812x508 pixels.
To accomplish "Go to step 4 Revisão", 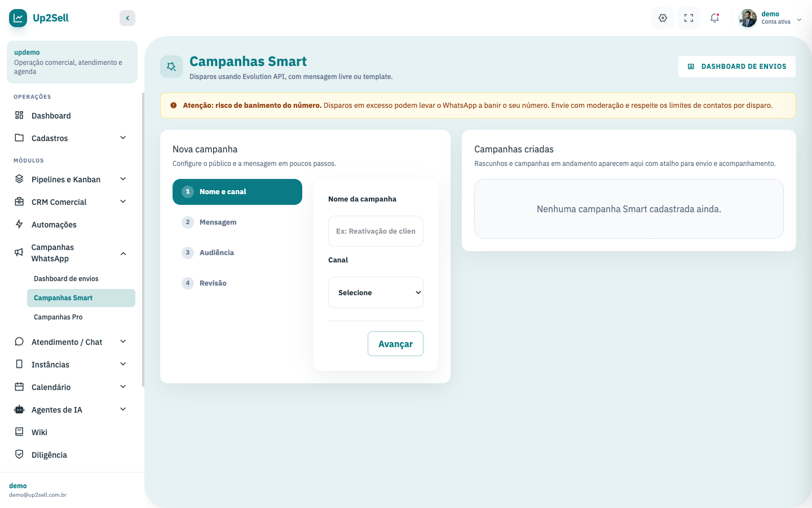I will click(237, 283).
